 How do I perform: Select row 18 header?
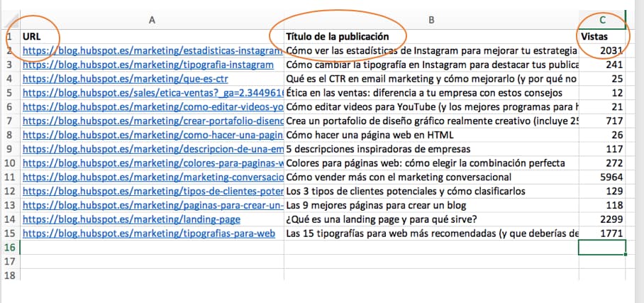(x=10, y=275)
